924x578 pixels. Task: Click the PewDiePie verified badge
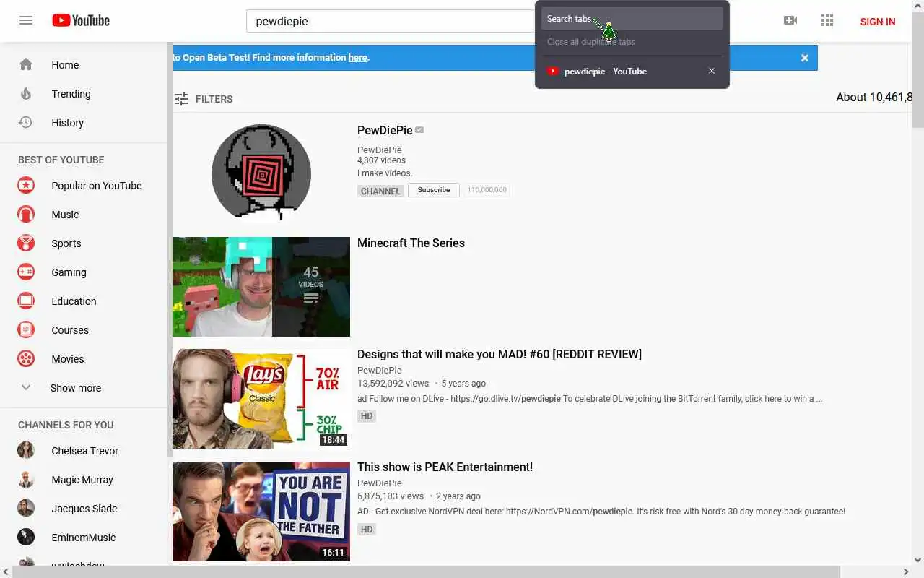pyautogui.click(x=419, y=130)
